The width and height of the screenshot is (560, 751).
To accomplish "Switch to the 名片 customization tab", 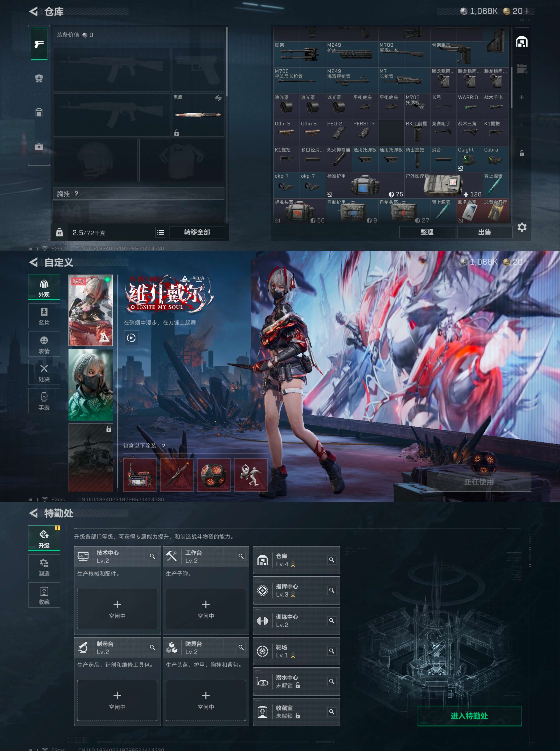I will [x=44, y=316].
